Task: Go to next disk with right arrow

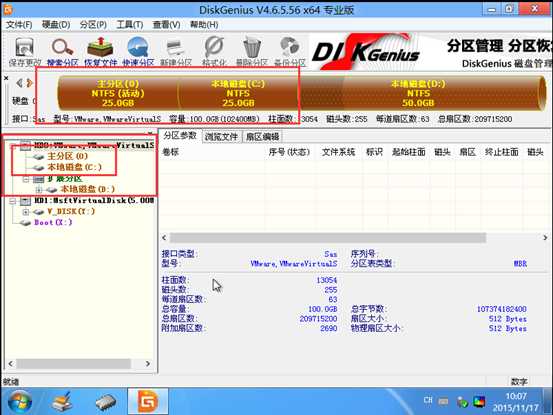Action: pyautogui.click(x=30, y=83)
